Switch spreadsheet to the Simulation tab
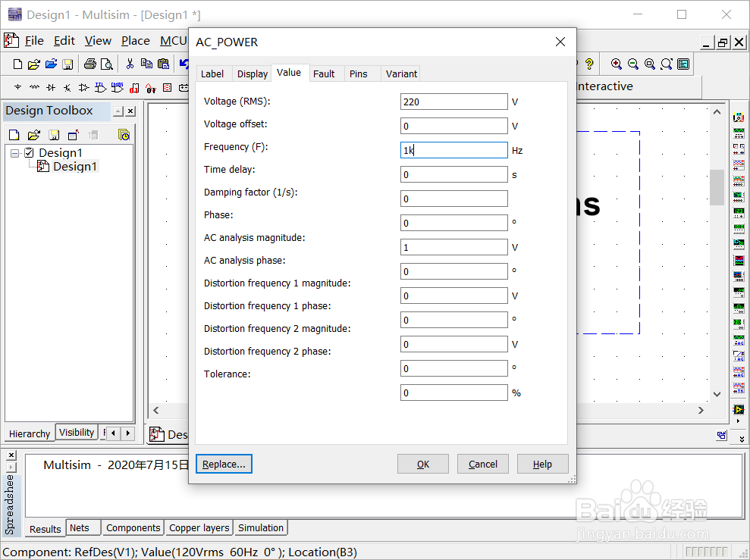 tap(261, 528)
